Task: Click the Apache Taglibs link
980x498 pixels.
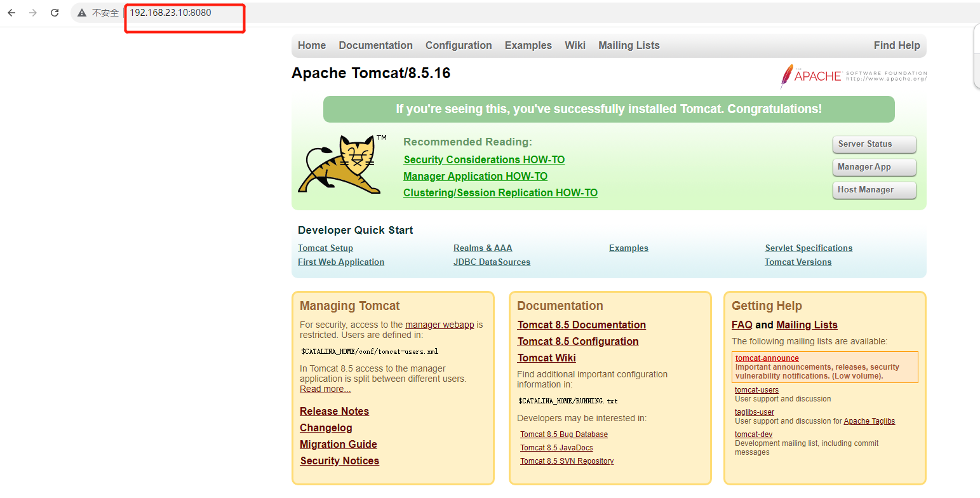Action: click(x=869, y=421)
